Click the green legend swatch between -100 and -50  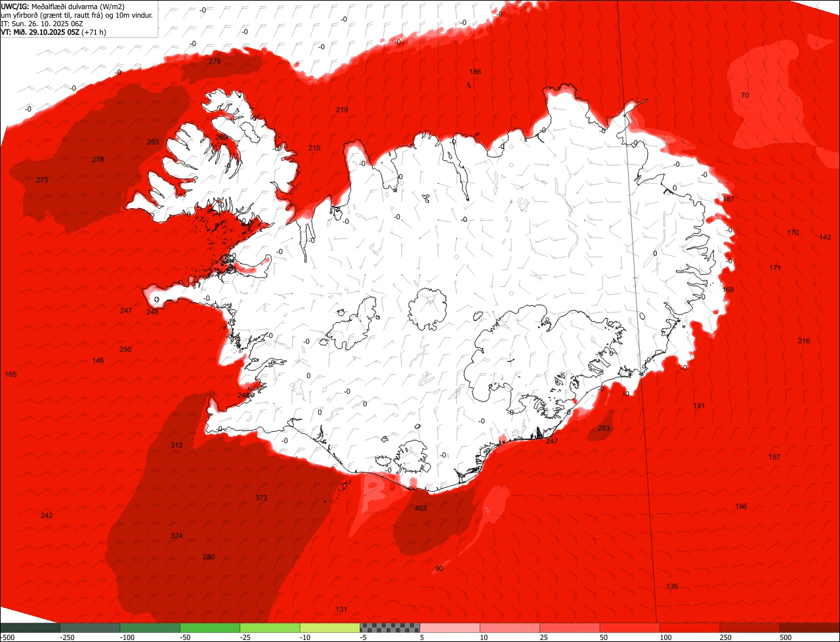(150, 628)
